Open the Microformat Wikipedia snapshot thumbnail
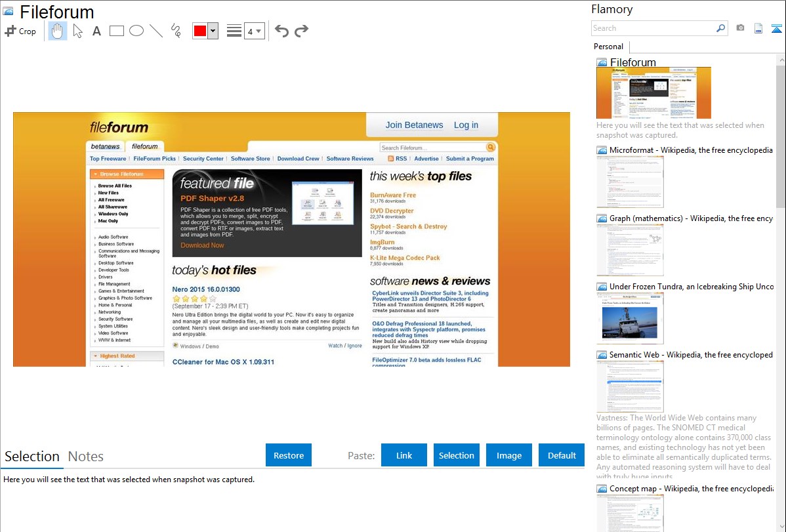This screenshot has height=532, width=786. [x=630, y=182]
